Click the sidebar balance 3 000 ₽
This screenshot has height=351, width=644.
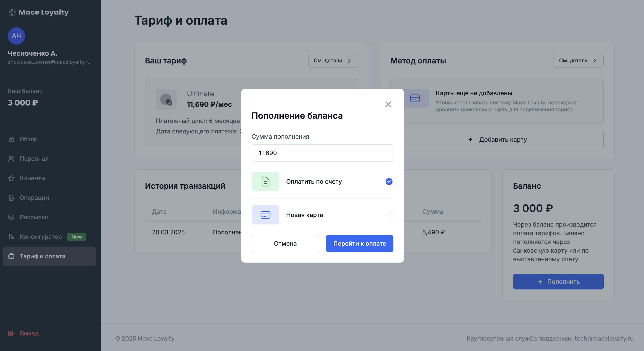coord(23,103)
